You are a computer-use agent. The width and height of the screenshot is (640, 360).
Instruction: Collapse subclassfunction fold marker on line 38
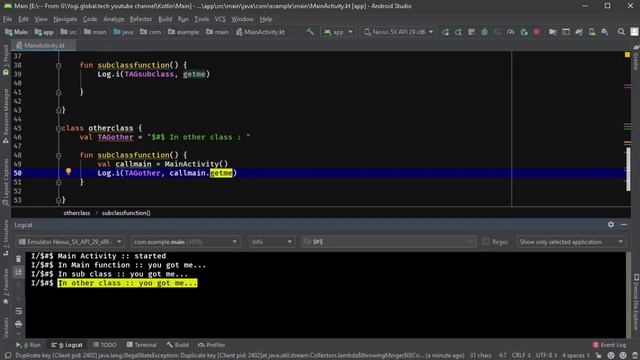(58, 65)
